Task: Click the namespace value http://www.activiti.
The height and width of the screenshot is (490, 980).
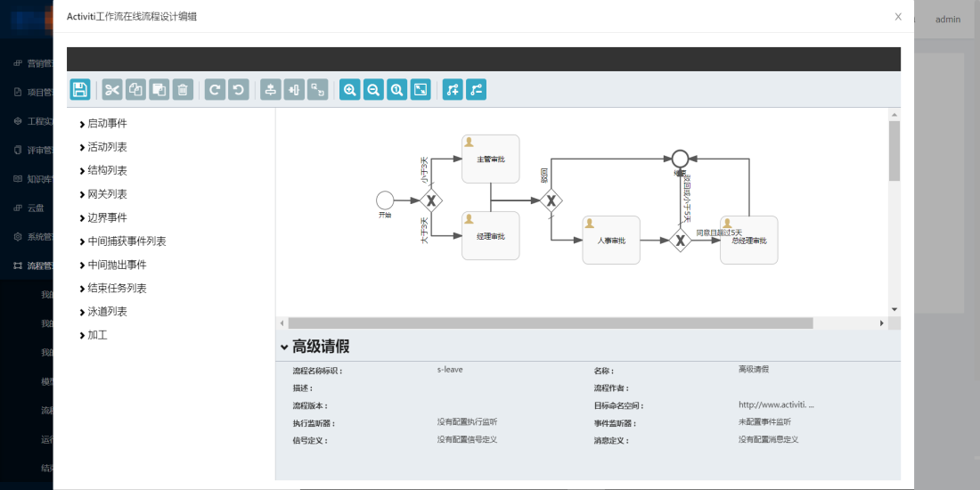Action: [x=776, y=404]
